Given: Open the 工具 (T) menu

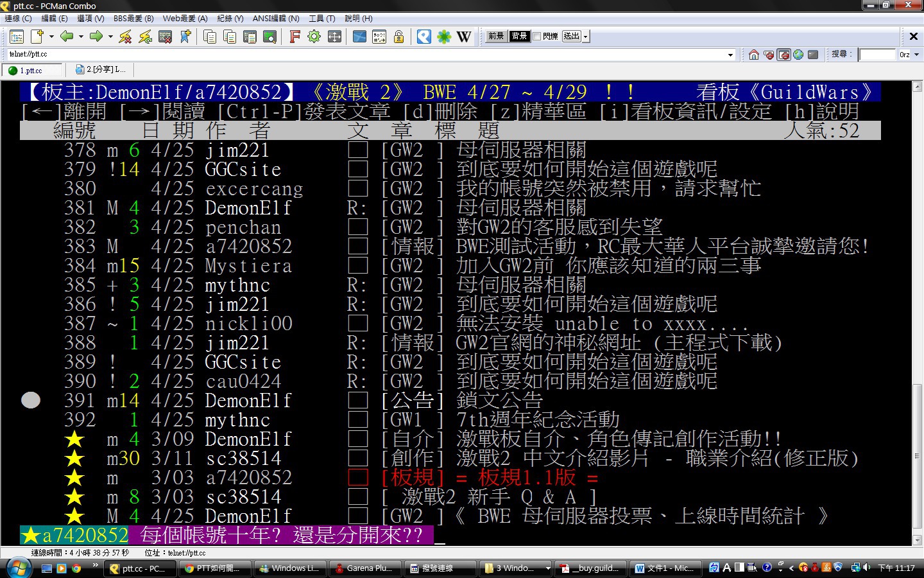Looking at the screenshot, I should coord(322,19).
